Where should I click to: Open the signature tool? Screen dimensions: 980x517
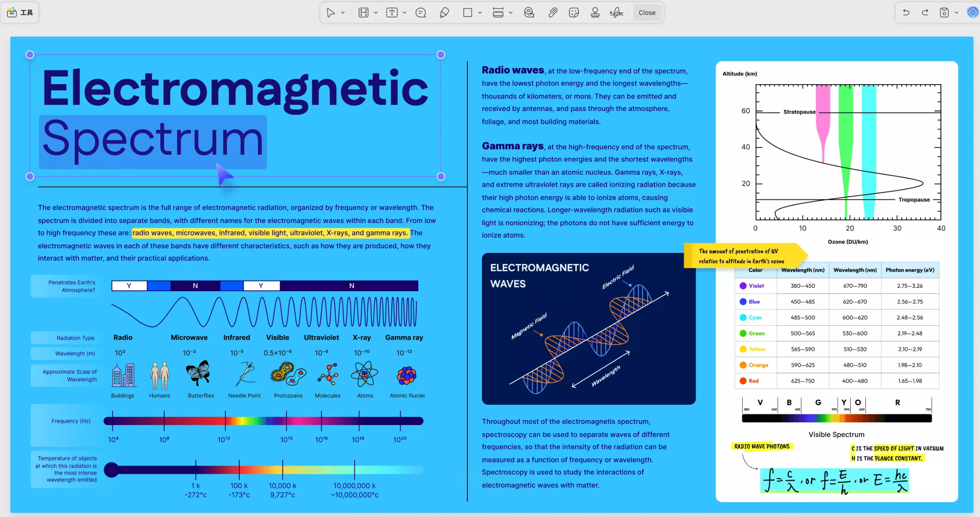tap(616, 13)
